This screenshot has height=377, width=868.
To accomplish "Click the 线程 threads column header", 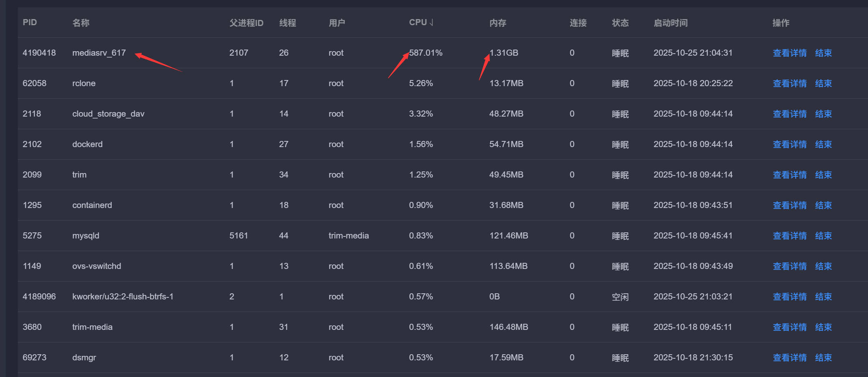I will coord(287,23).
